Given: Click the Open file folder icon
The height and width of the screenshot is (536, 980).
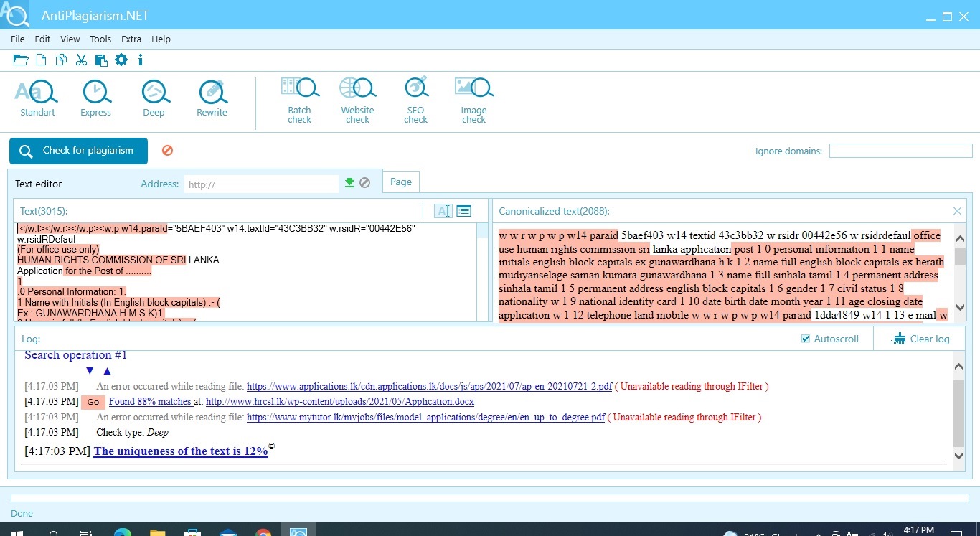Looking at the screenshot, I should (21, 60).
